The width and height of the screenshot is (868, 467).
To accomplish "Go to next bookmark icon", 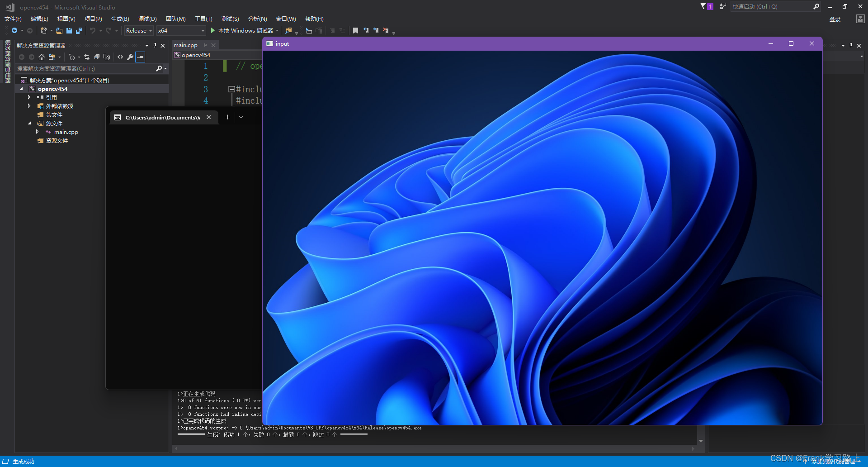I will (376, 31).
